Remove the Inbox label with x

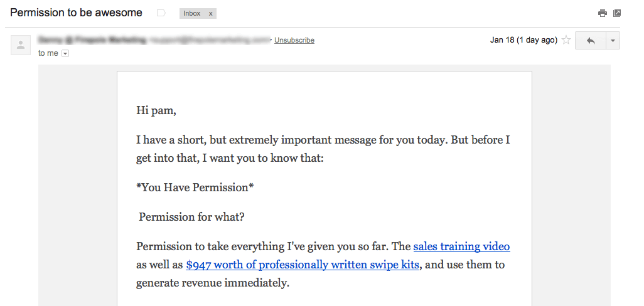[x=211, y=14]
